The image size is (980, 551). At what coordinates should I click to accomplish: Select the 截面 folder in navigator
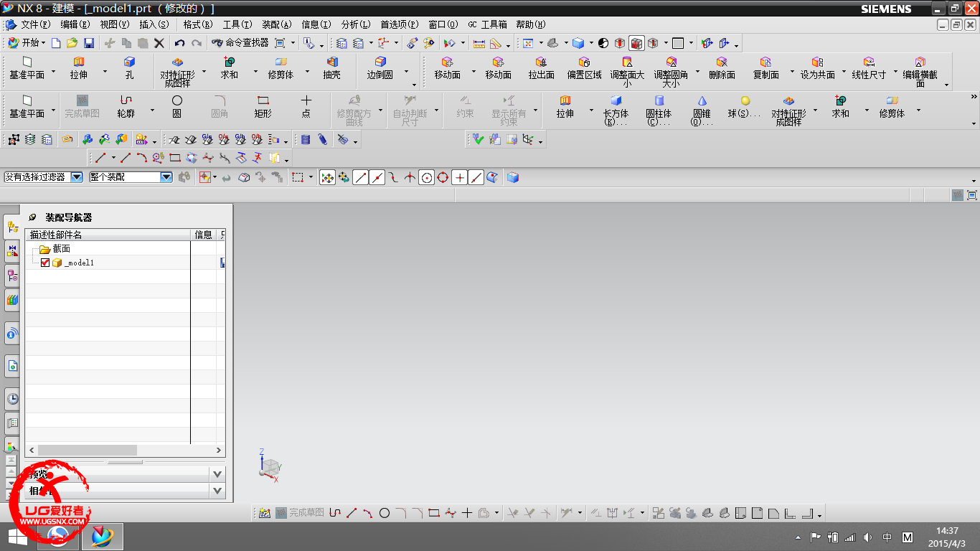click(x=55, y=249)
